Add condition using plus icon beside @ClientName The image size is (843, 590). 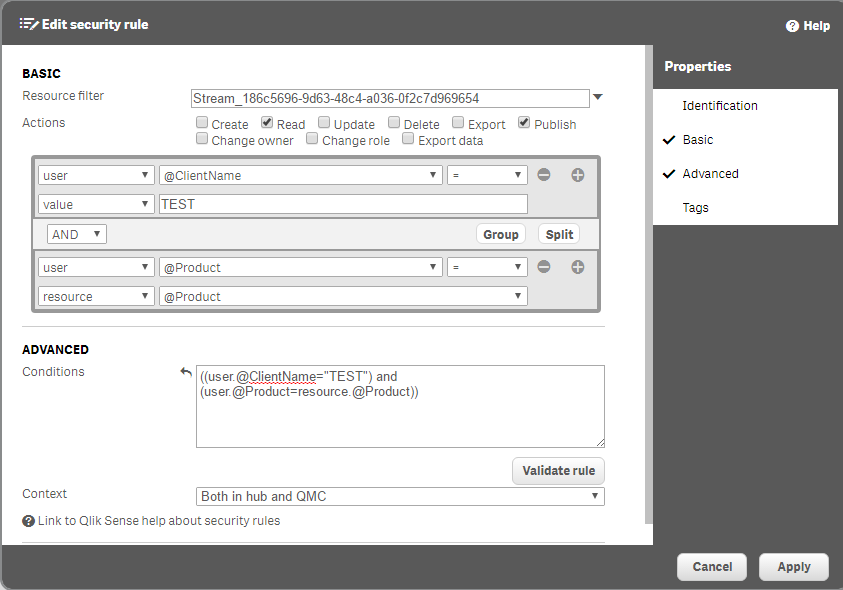577,175
